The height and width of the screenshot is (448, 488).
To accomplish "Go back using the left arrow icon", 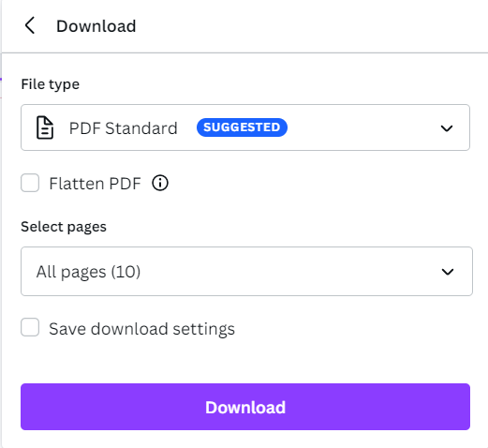I will tap(30, 25).
